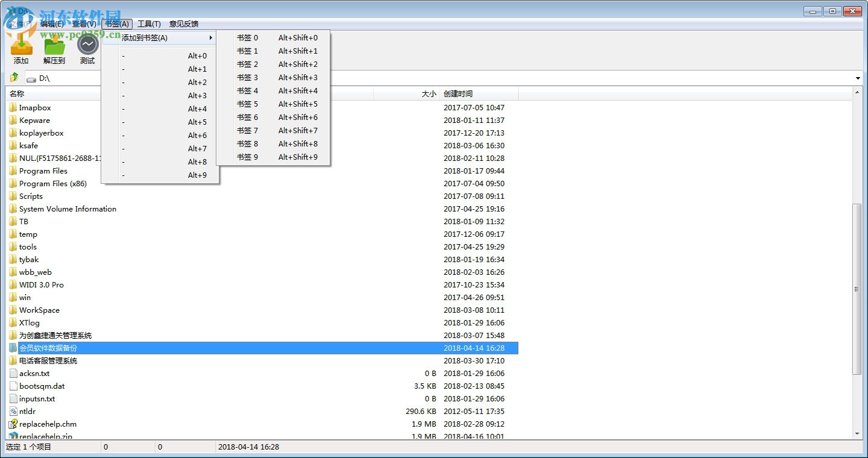Click the replacehelp.zip archive icon
The image size is (868, 458).
(x=13, y=436)
